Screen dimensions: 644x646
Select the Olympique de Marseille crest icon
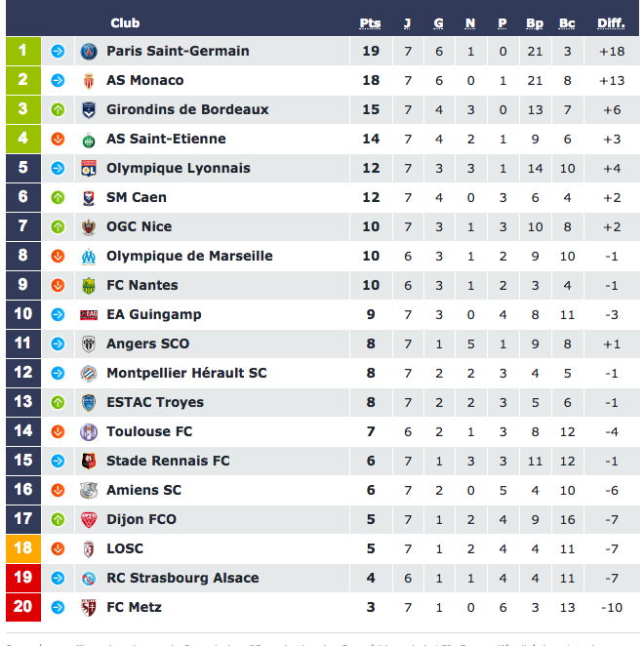coord(89,257)
